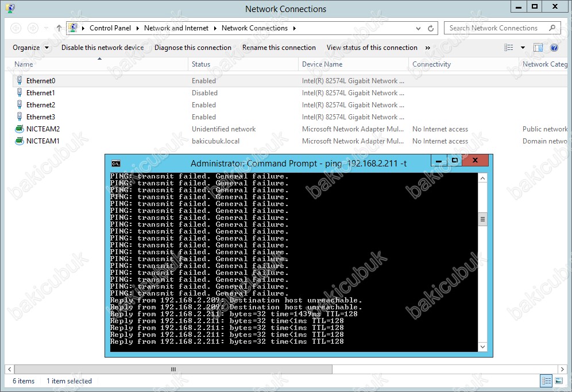Expand the breadcrumb arrow before Control Panel
The height and width of the screenshot is (392, 572).
point(83,28)
